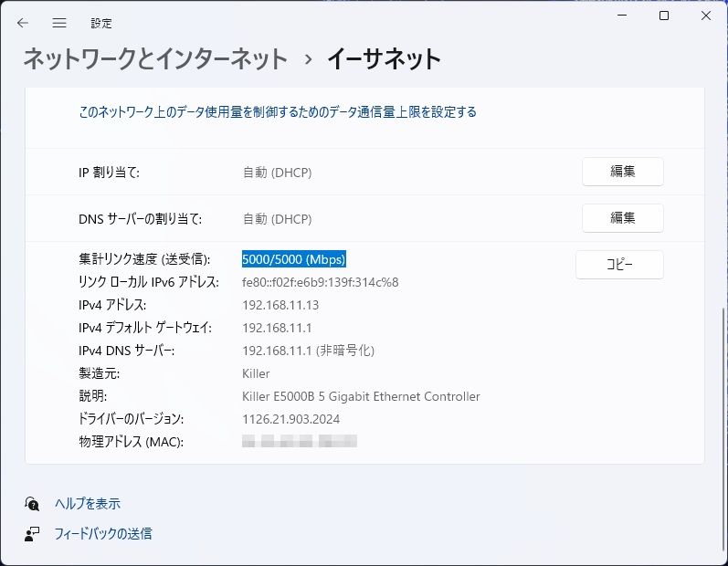
Task: Click the IPv4 address 192.168.11.13
Action: tap(280, 305)
